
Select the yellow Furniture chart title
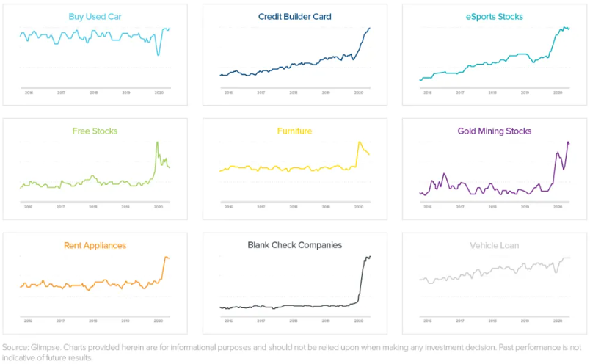click(x=294, y=131)
